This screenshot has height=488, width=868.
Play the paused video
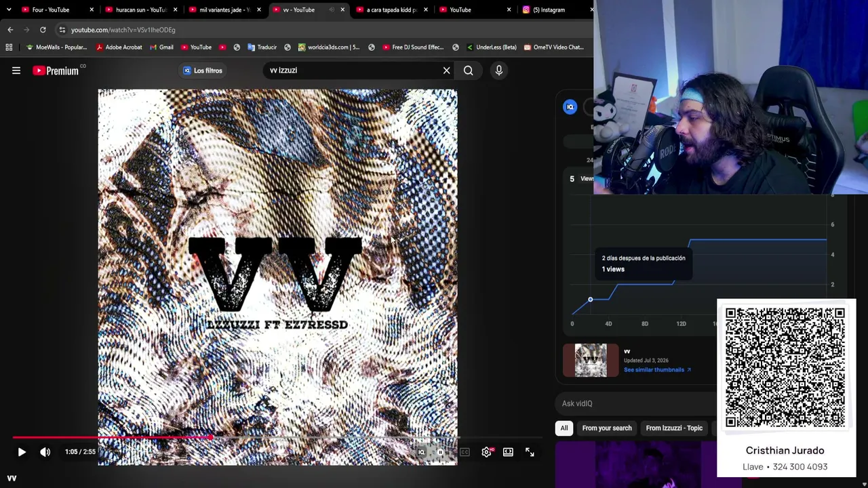(22, 452)
